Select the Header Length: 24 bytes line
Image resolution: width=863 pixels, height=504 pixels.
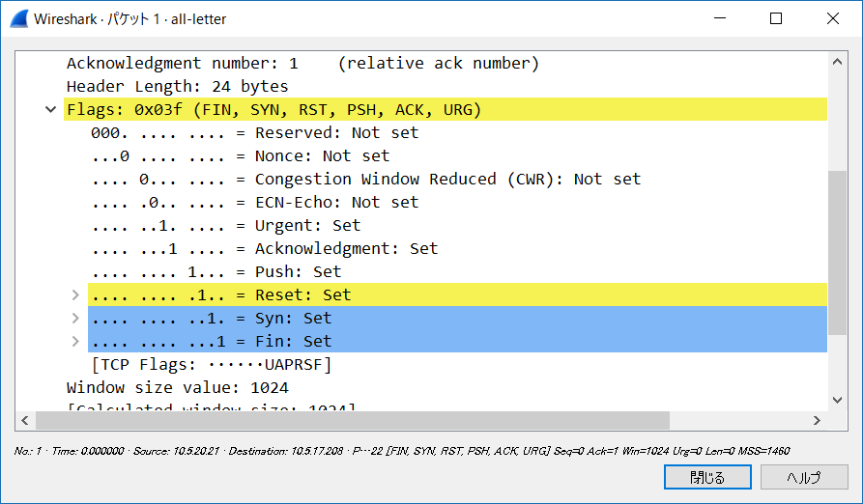(177, 86)
